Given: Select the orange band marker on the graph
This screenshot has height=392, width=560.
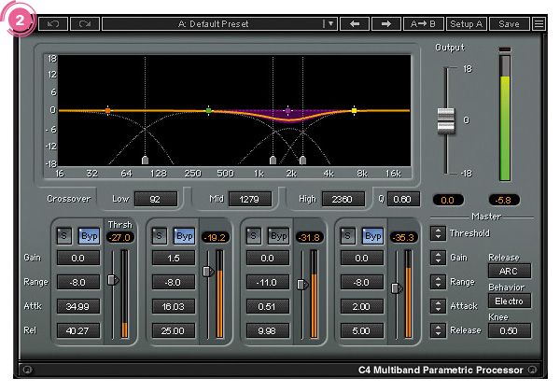Looking at the screenshot, I should pos(107,111).
